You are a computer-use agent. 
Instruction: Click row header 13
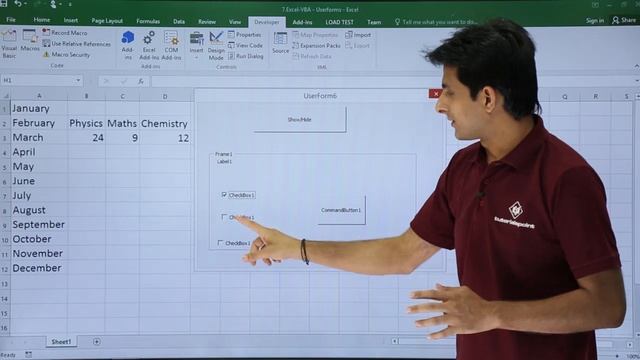[x=5, y=284]
